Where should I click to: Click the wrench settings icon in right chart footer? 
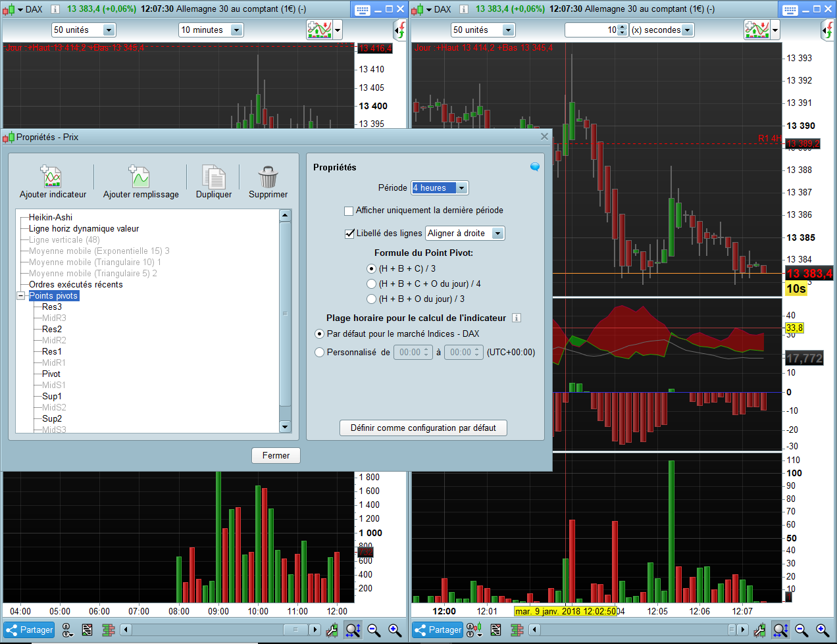(x=759, y=630)
